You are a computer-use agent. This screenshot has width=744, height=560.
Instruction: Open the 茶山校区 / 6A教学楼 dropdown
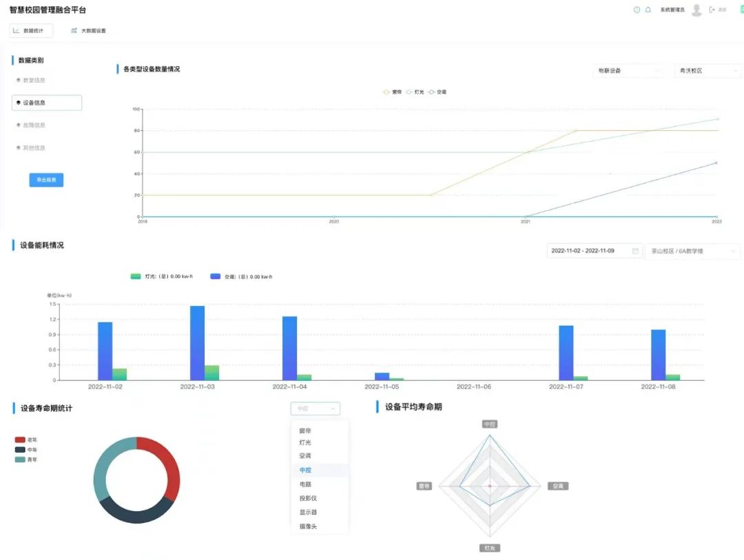click(x=693, y=251)
